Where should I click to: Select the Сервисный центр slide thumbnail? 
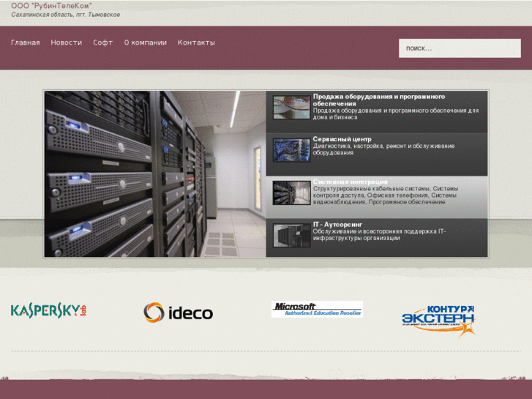tap(291, 150)
